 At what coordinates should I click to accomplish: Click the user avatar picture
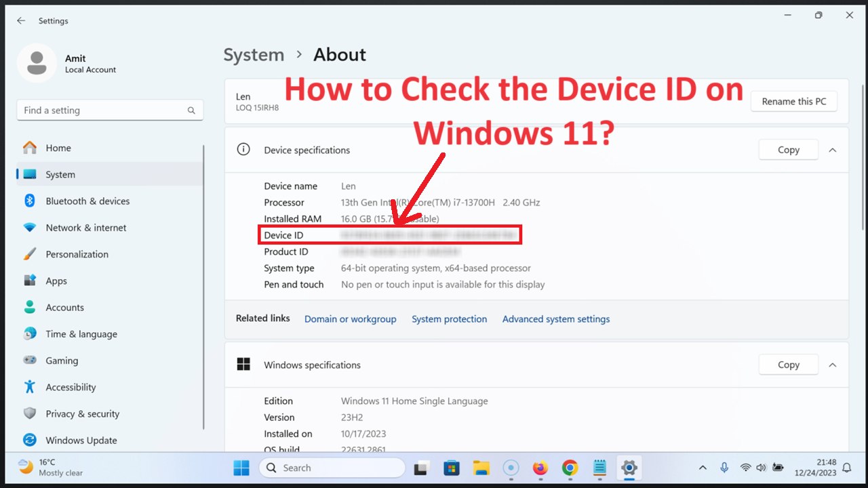click(x=37, y=64)
